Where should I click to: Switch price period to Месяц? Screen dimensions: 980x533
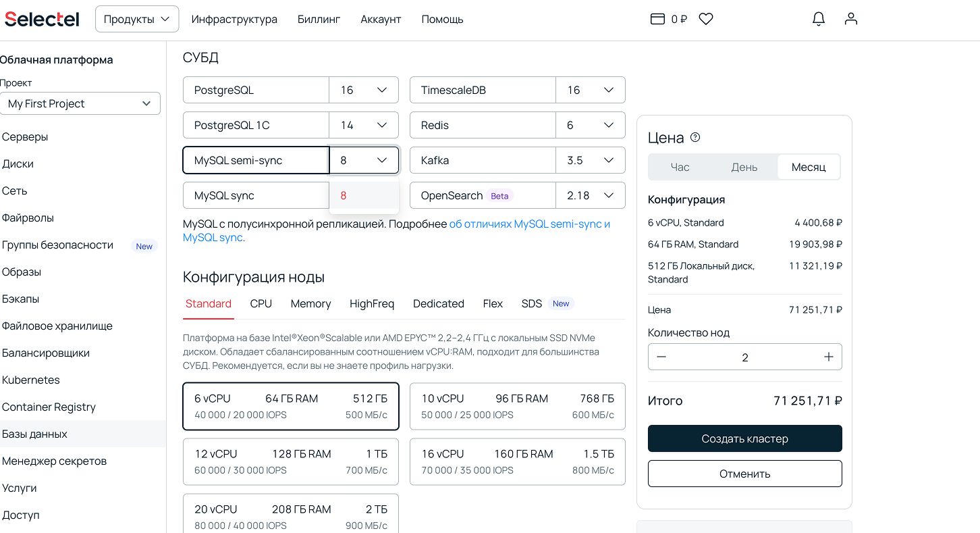point(809,167)
